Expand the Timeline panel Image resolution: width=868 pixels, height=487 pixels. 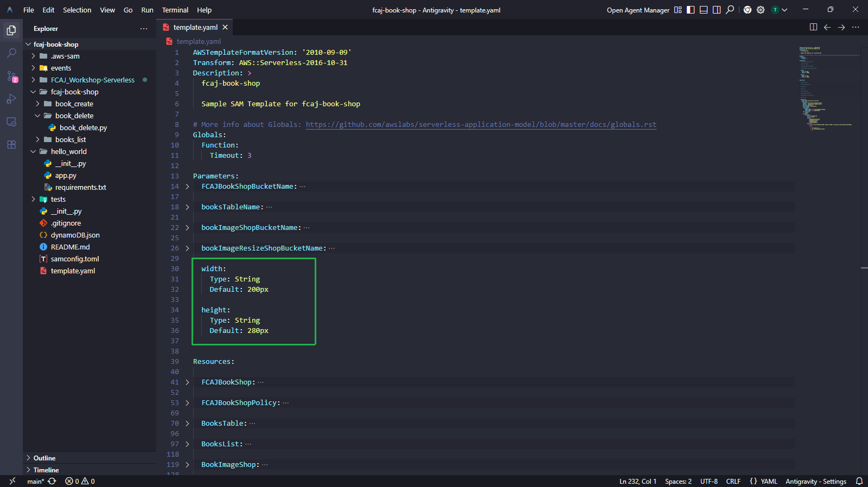point(90,470)
